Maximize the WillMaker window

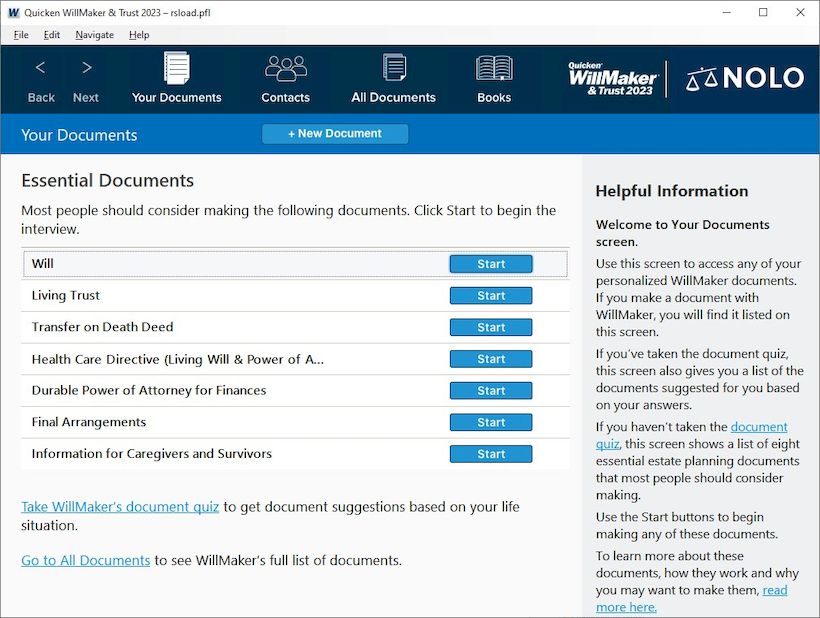(763, 13)
